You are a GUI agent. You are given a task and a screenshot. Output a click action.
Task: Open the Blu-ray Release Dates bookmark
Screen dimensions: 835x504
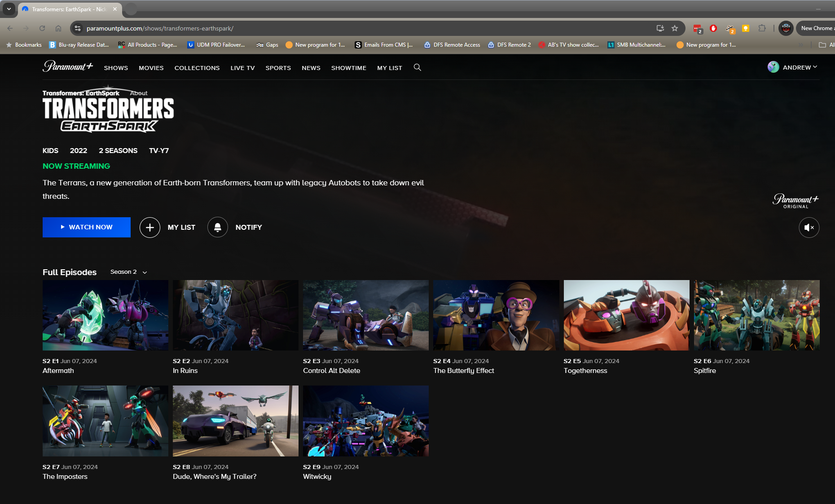(79, 45)
